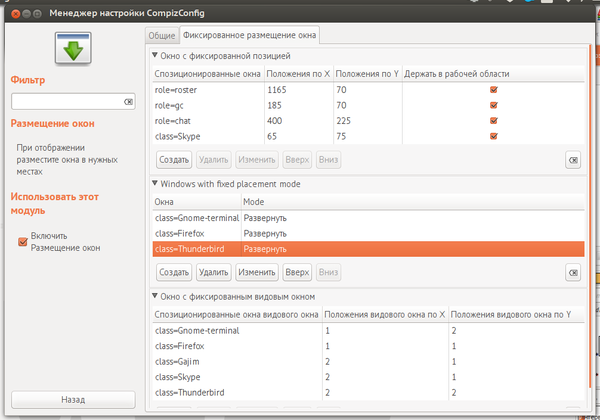Viewport: 600px width, 420px height.
Task: Disable the Включить Размещение окон checkbox
Action: click(x=23, y=241)
